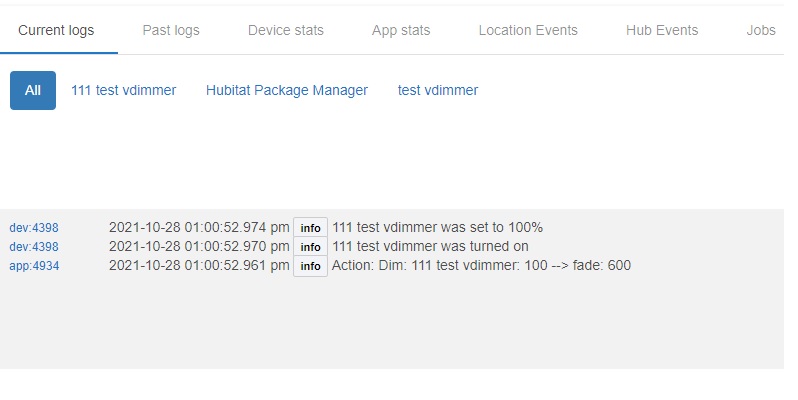Select the 'Action: Dim: 111 test vdimmer' message
This screenshot has width=798, height=400.
[x=481, y=265]
